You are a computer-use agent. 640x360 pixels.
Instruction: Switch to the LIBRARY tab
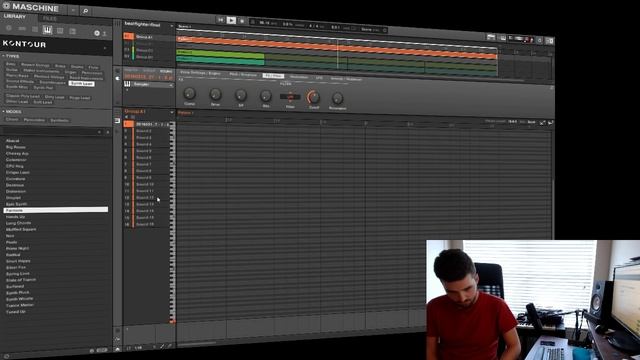click(x=15, y=16)
